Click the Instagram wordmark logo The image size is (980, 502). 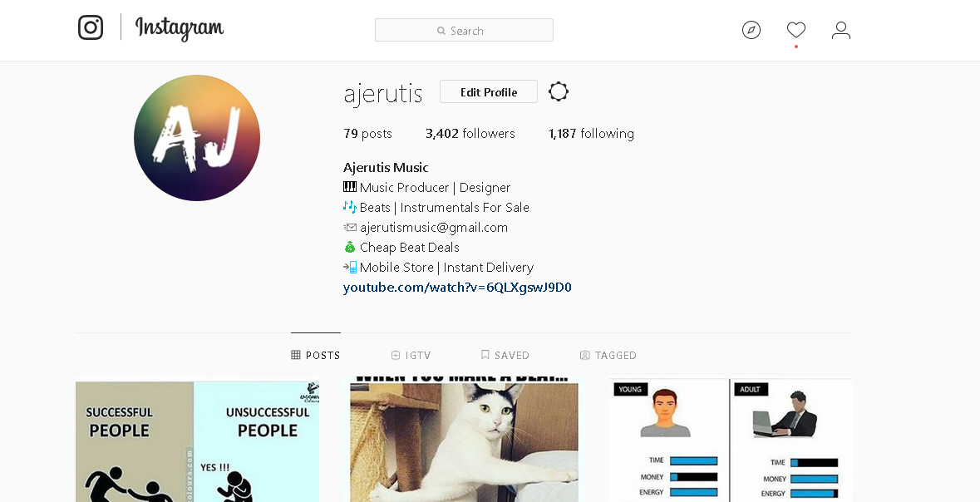(x=180, y=28)
